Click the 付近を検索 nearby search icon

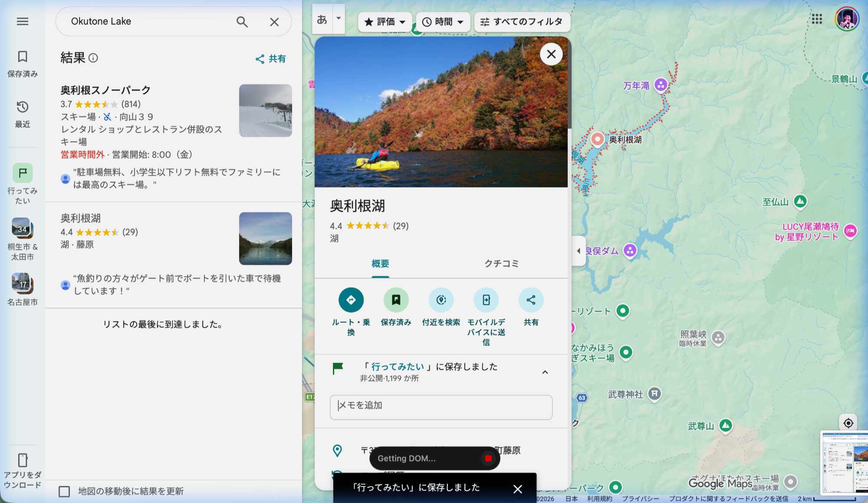point(441,300)
